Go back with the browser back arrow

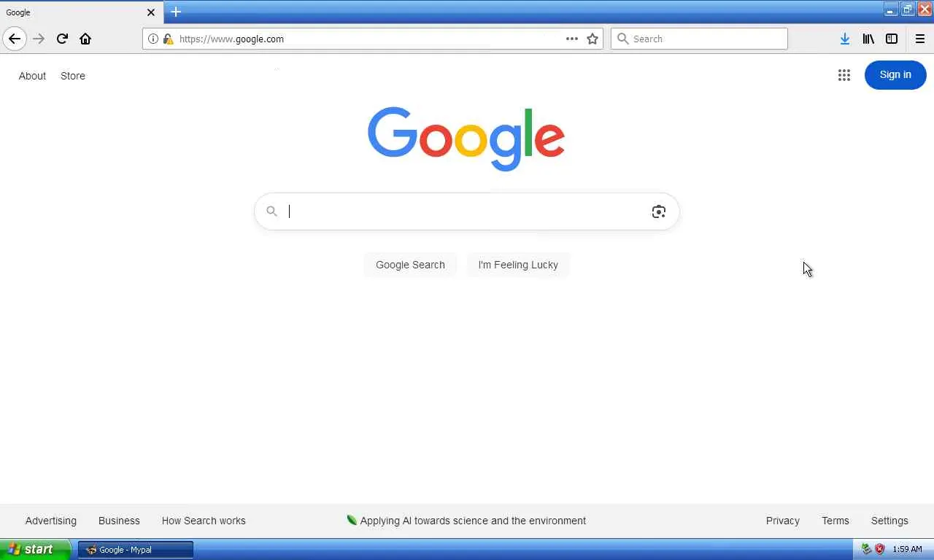(15, 39)
